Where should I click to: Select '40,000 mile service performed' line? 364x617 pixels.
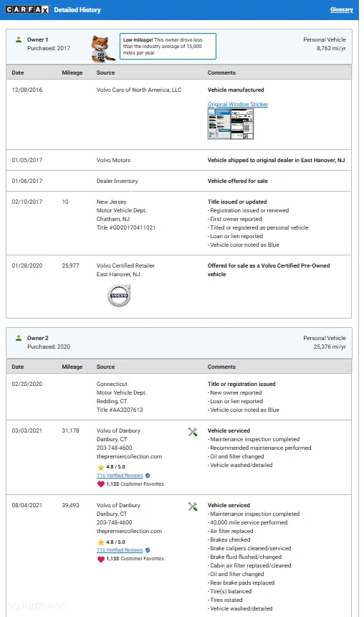point(248,522)
